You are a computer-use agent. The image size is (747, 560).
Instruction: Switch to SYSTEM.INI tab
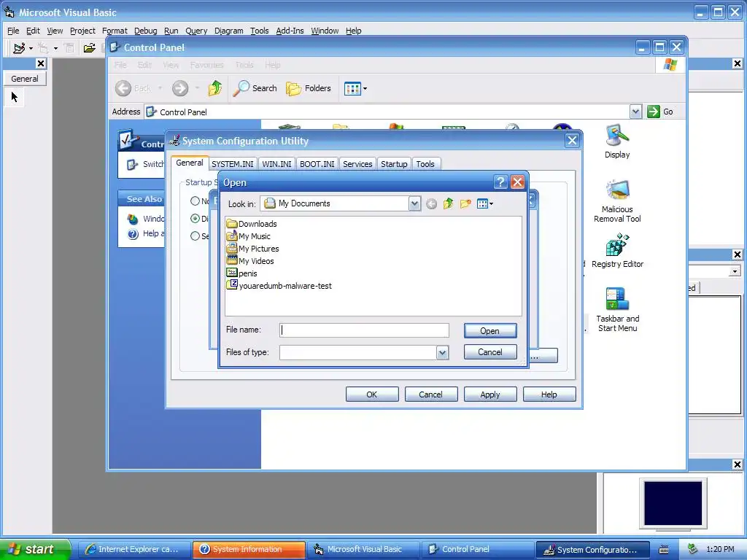pyautogui.click(x=233, y=164)
